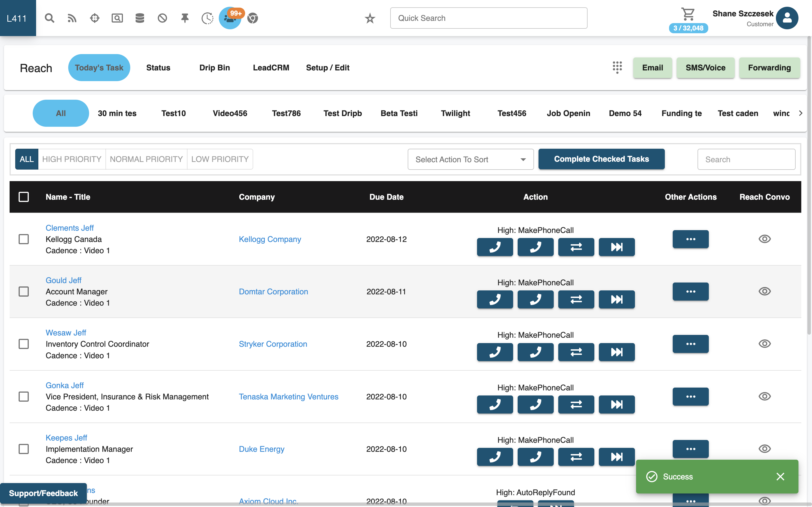Click the magnifier search icon in top toolbar

coord(49,18)
